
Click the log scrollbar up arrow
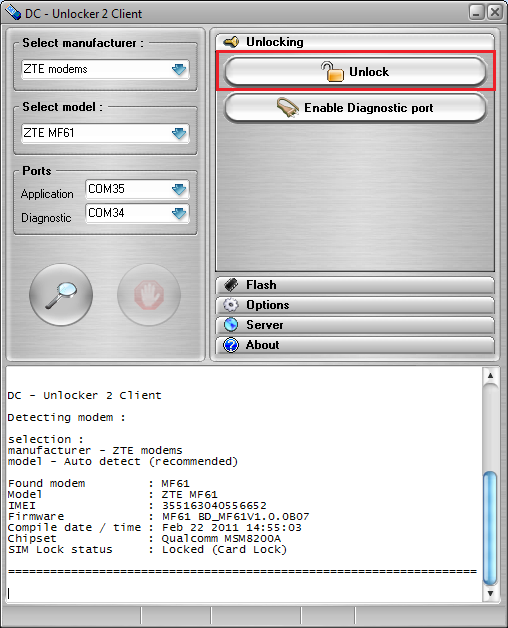point(490,376)
